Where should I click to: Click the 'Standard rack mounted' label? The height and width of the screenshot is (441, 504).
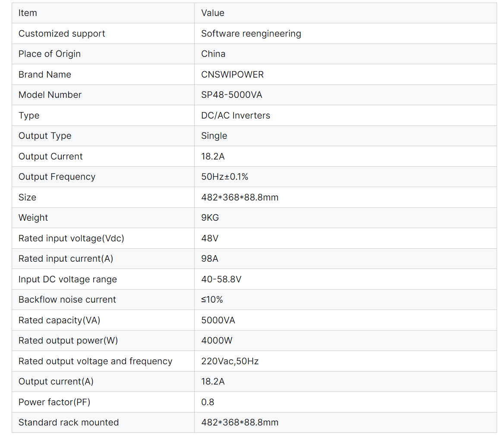tap(69, 422)
